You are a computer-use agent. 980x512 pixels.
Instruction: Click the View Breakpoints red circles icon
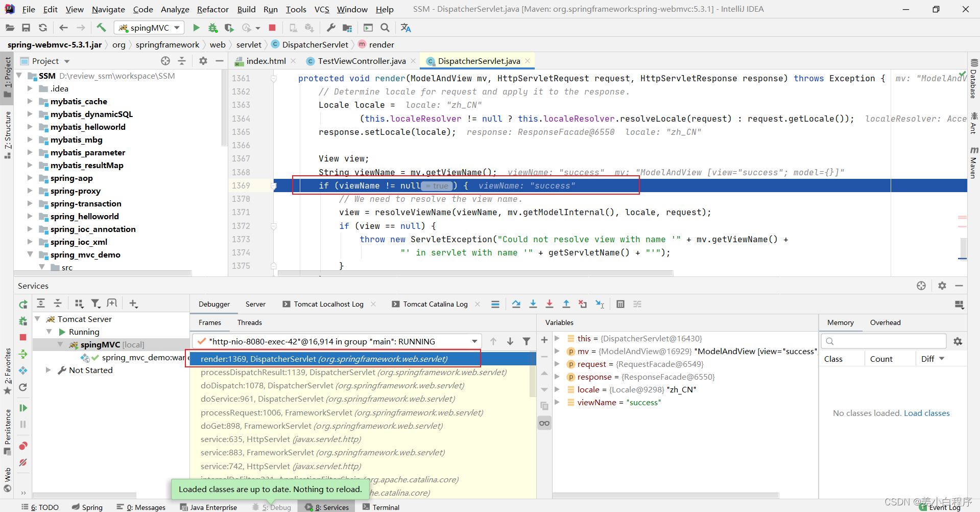23,446
